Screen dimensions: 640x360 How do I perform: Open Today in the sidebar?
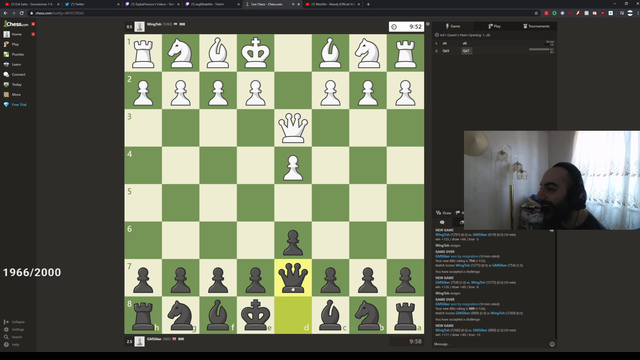point(13,84)
